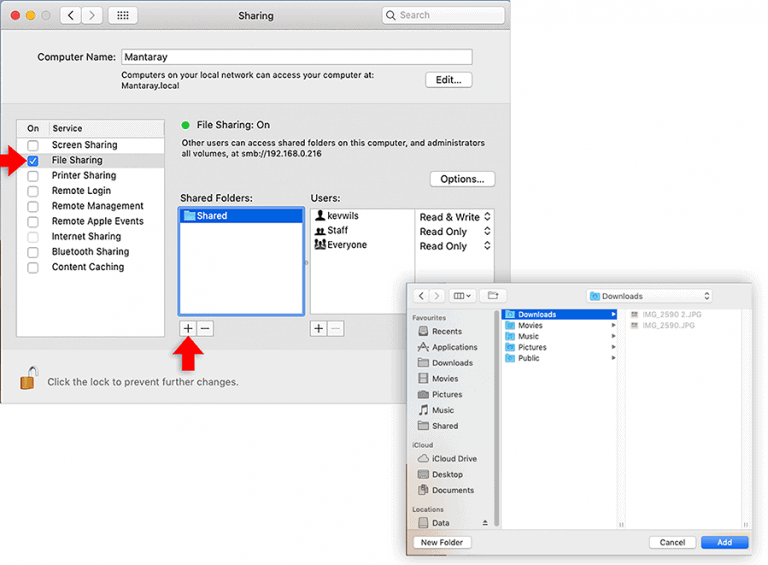Screen dimensions: 768x565
Task: Select Applications in Favourites sidebar
Action: pyautogui.click(x=446, y=347)
